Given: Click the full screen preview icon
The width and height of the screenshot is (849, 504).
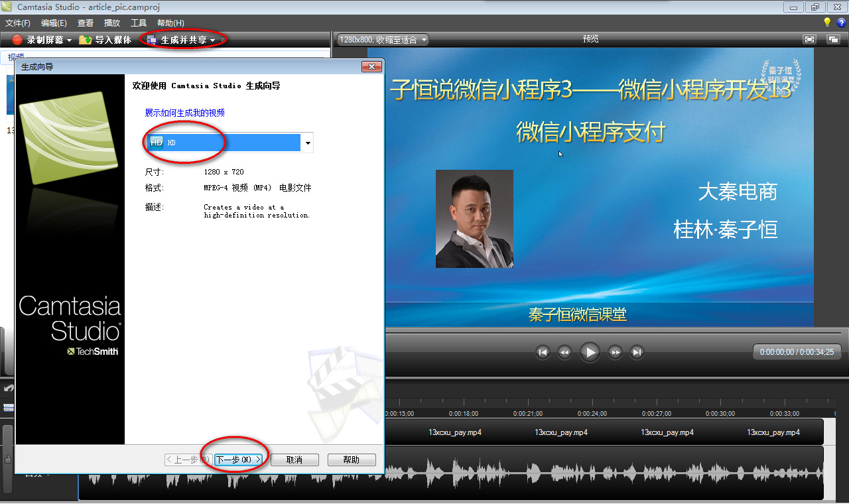Looking at the screenshot, I should [x=809, y=39].
